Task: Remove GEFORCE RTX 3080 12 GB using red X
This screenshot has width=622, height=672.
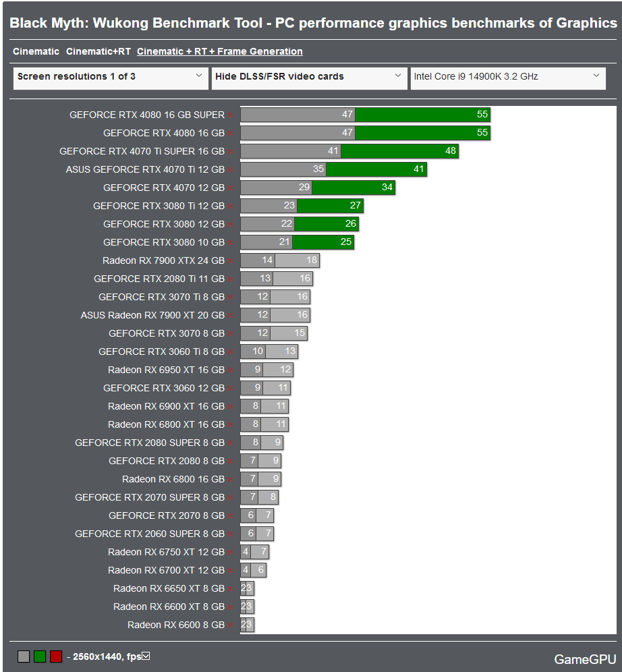Action: [231, 225]
